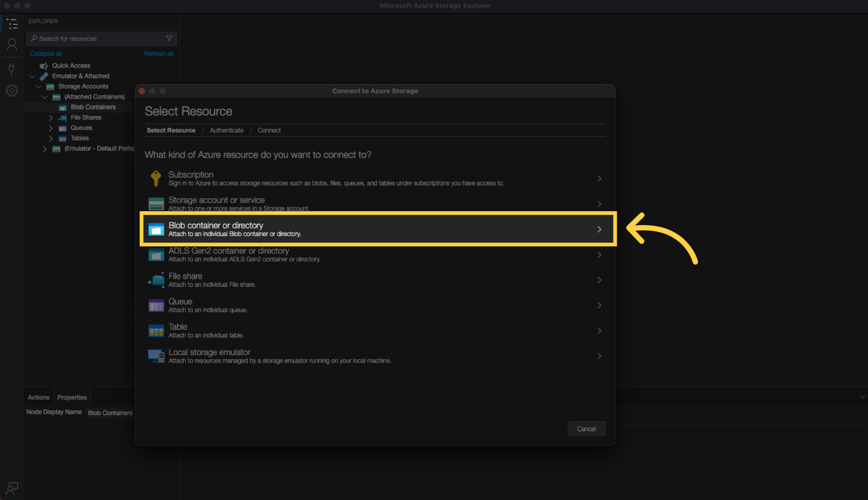868x500 pixels.
Task: Click the Cancel button in the dialog
Action: (x=586, y=429)
